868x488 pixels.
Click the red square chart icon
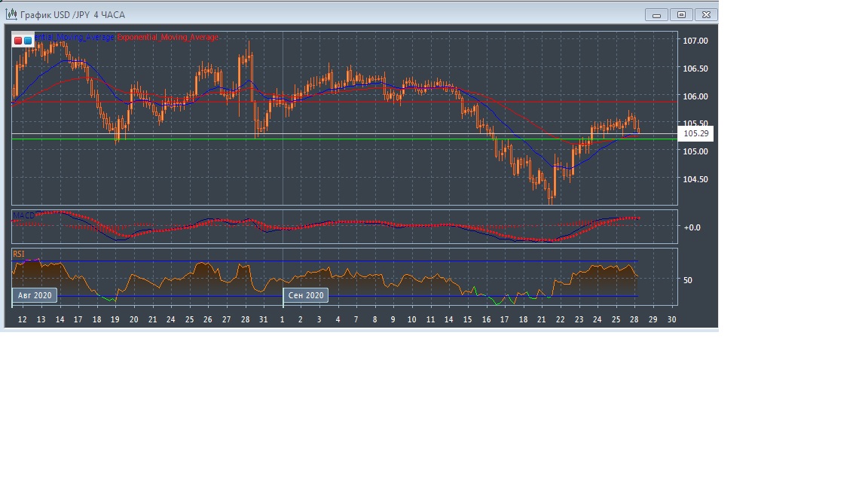18,41
